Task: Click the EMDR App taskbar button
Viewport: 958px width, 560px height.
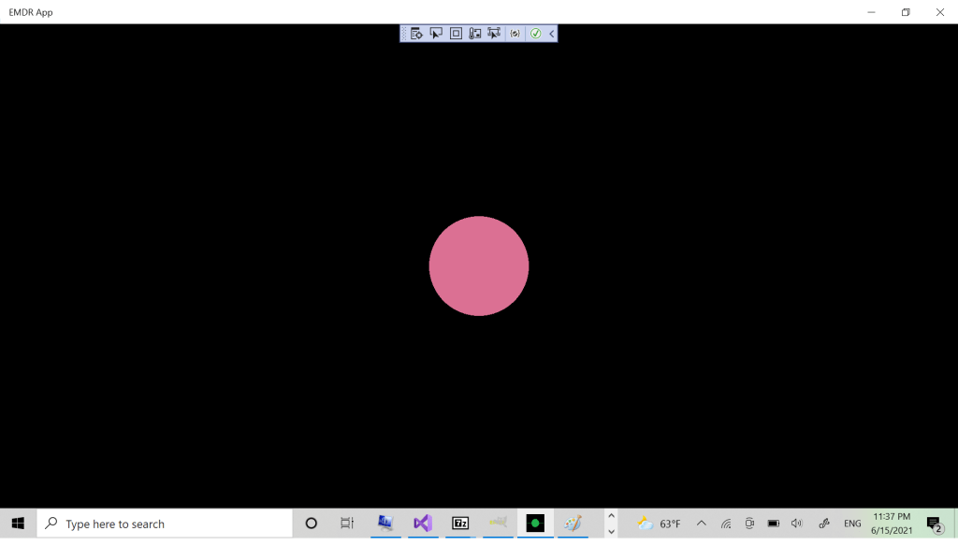Action: 535,524
